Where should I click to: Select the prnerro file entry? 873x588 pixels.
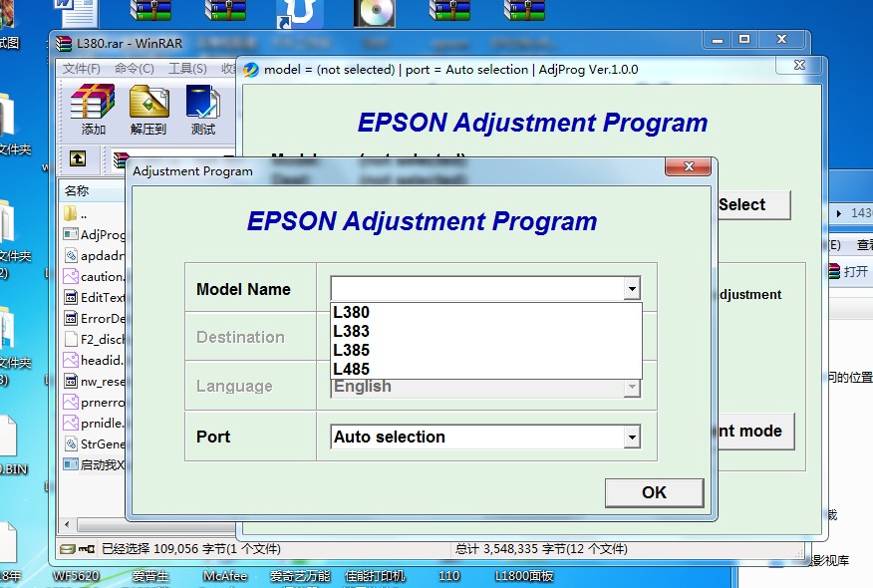(x=94, y=402)
